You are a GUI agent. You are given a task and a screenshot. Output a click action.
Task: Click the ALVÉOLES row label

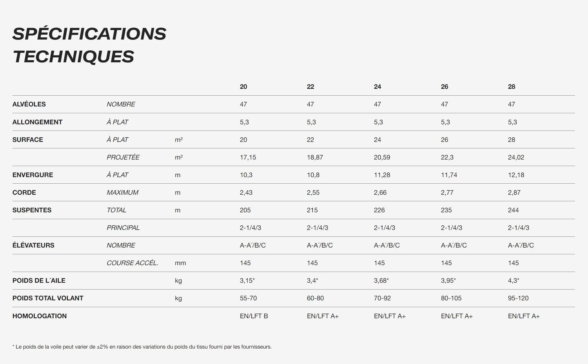coord(29,104)
